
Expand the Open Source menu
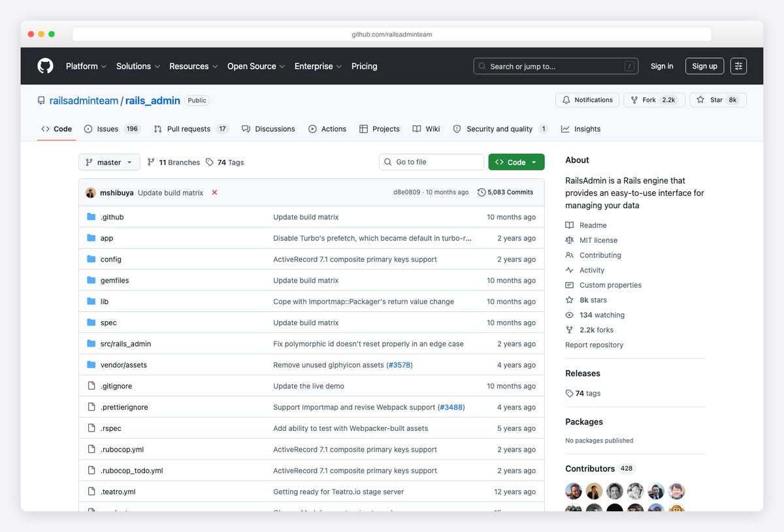click(256, 66)
